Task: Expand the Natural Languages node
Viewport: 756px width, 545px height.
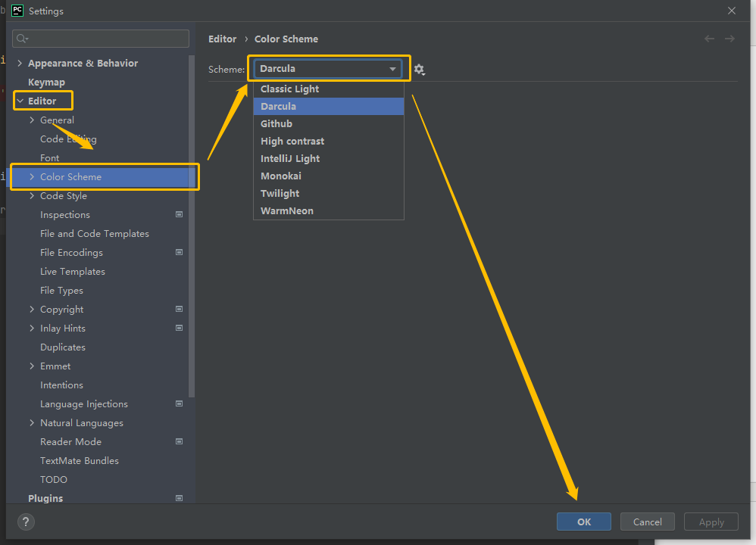Action: click(32, 422)
